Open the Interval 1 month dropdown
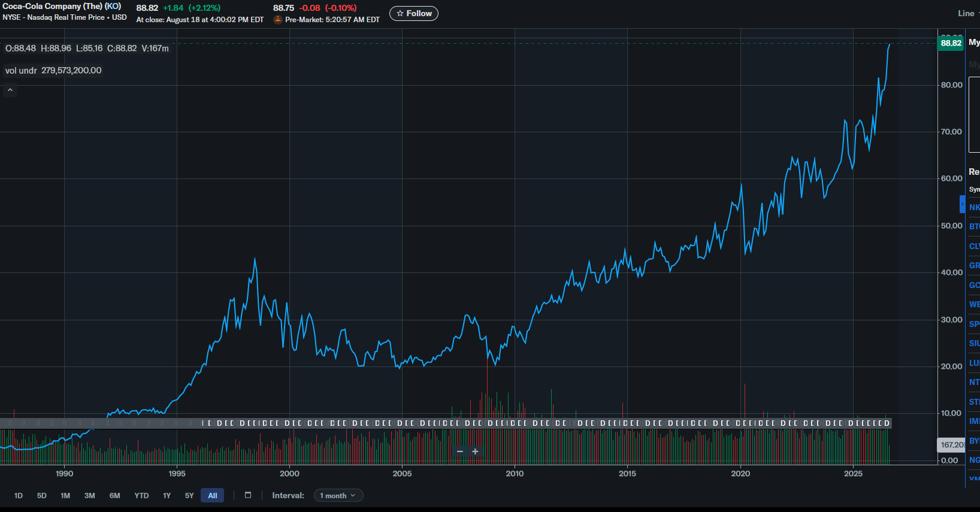Screen dimensions: 980x512 338,495
